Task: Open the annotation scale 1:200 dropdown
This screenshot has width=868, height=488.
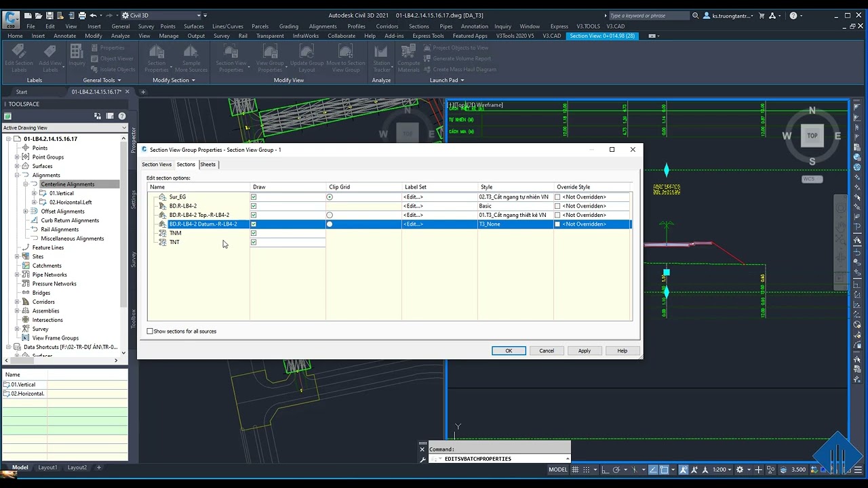Action: pos(723,470)
